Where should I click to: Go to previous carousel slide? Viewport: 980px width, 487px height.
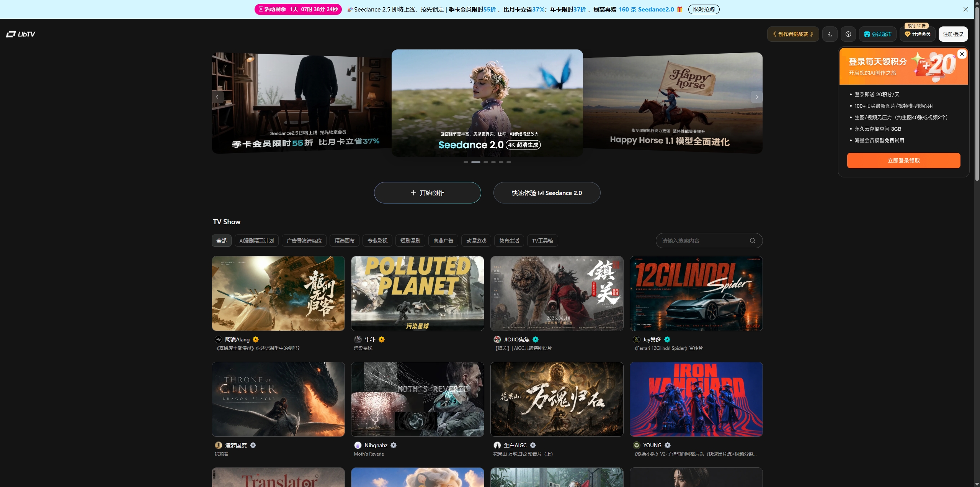217,97
